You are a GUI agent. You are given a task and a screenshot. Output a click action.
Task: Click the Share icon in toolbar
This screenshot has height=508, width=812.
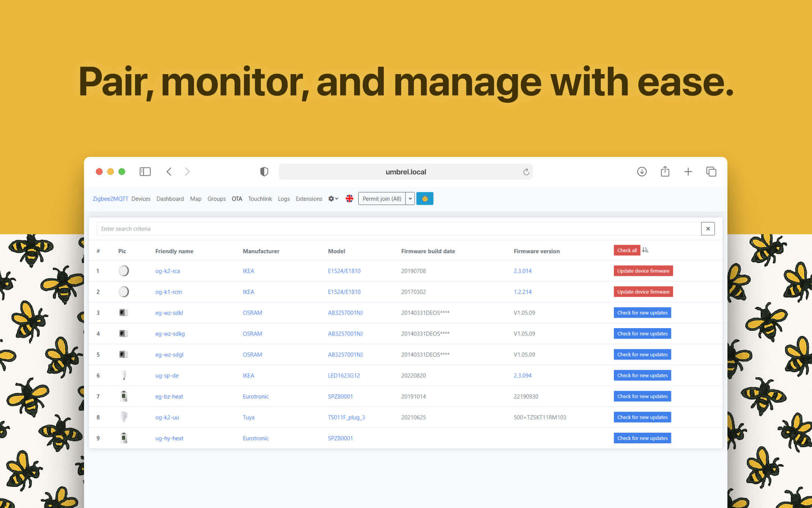(665, 172)
